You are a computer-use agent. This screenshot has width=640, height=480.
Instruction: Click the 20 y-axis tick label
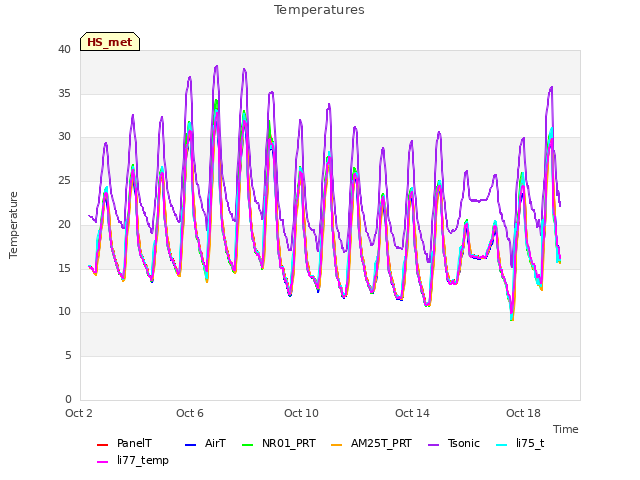(x=64, y=224)
